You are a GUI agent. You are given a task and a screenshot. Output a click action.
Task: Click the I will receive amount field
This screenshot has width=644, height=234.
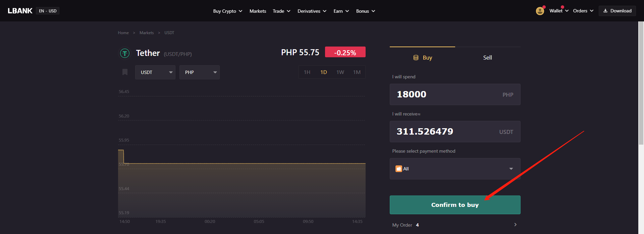(x=455, y=132)
